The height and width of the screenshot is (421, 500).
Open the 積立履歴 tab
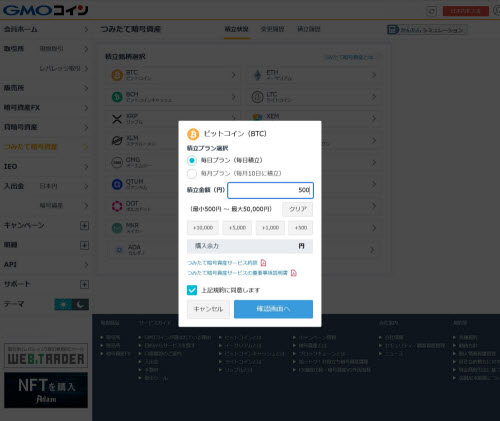(309, 29)
